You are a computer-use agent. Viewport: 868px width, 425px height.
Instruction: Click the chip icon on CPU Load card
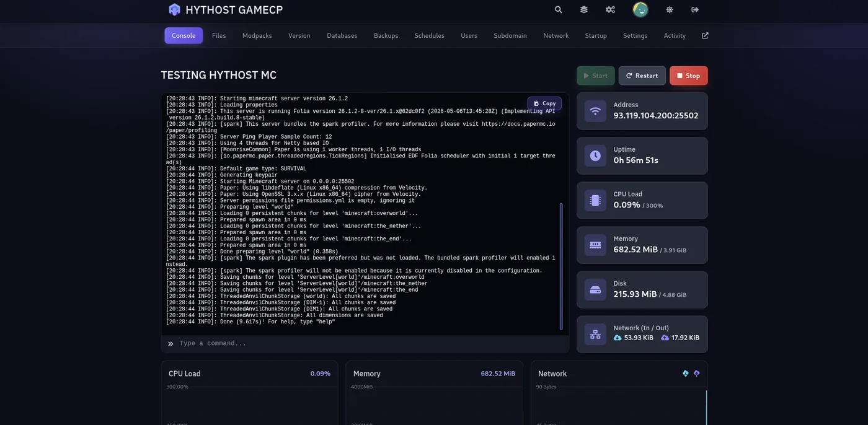click(x=595, y=200)
